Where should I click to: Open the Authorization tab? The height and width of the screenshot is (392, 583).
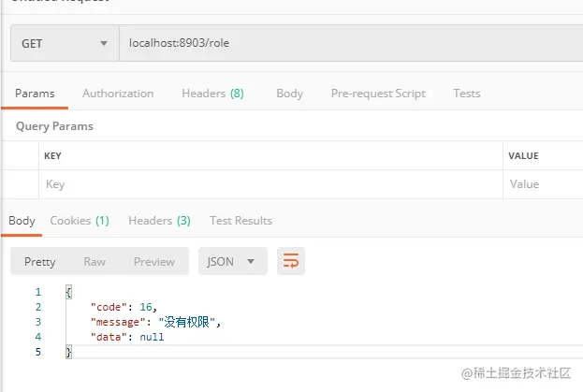coord(118,94)
